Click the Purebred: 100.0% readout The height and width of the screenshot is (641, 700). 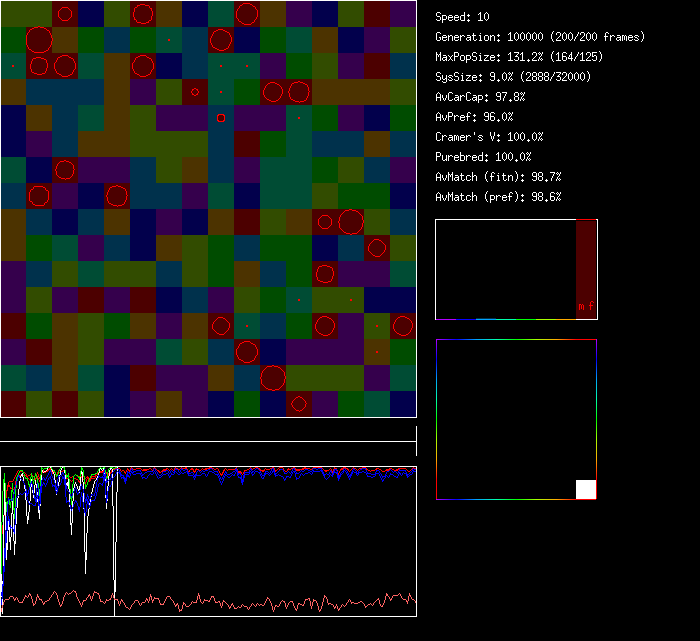pyautogui.click(x=483, y=157)
